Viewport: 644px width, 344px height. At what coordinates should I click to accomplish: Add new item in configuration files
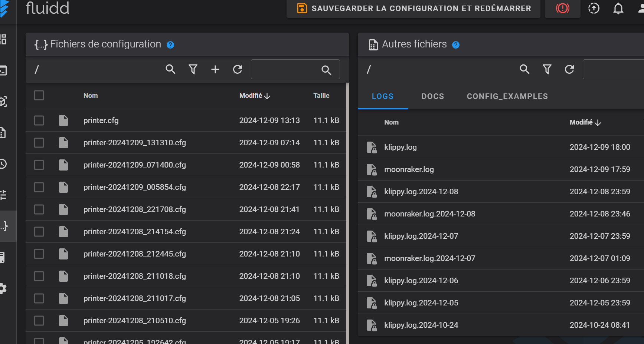215,69
